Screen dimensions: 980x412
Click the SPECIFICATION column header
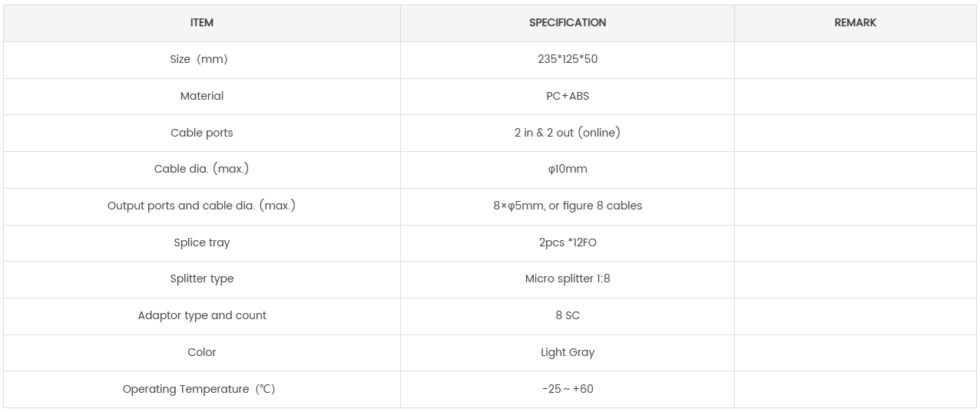point(568,23)
